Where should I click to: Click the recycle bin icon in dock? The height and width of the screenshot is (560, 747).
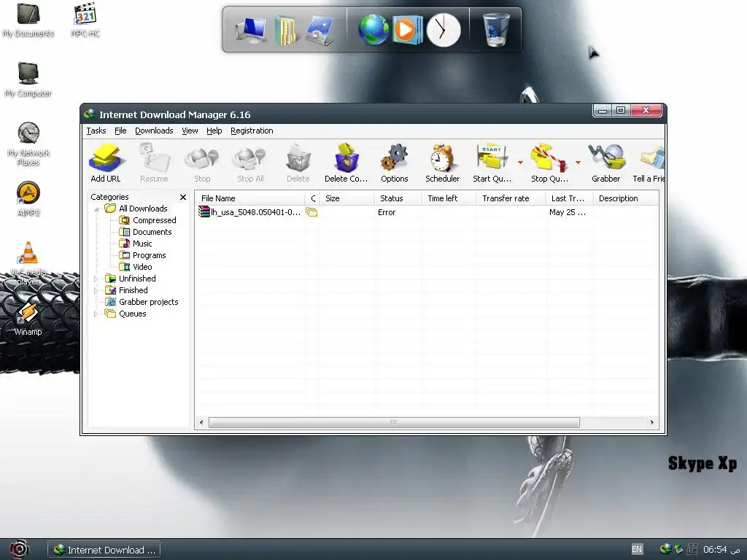(x=495, y=29)
